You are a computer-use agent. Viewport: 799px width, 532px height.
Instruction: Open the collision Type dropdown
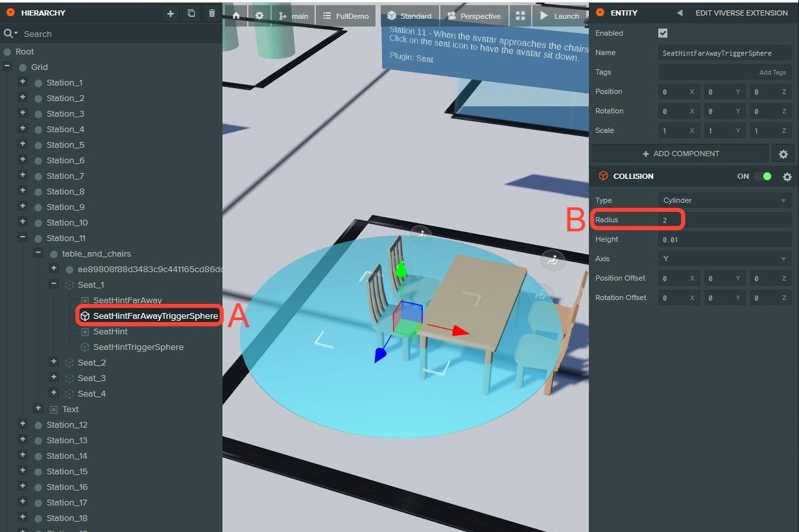724,200
